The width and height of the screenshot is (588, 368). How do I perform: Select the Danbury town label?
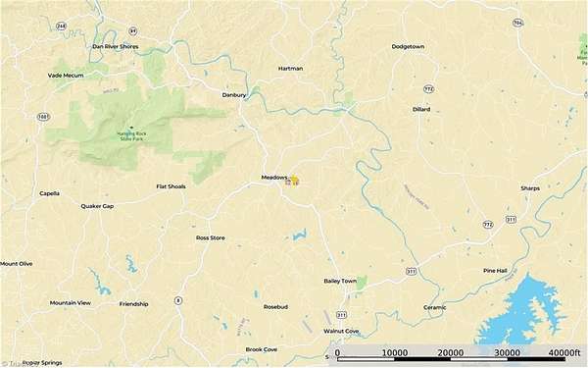tap(234, 95)
